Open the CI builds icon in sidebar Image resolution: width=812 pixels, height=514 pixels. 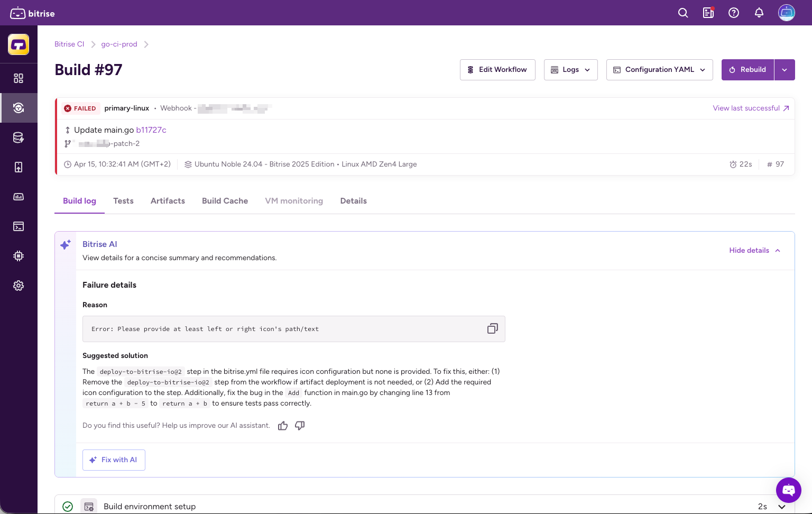coord(19,108)
